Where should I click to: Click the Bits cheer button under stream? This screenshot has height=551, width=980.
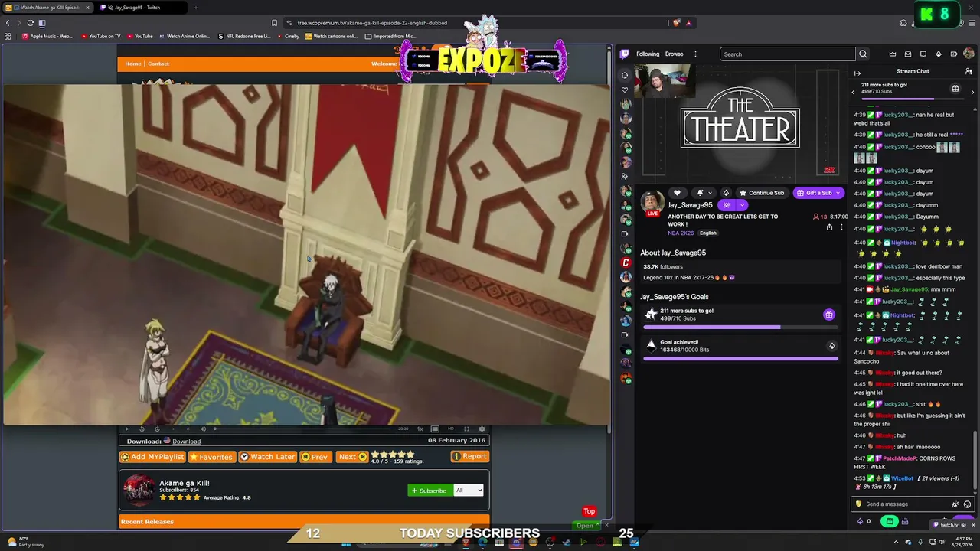click(x=726, y=193)
